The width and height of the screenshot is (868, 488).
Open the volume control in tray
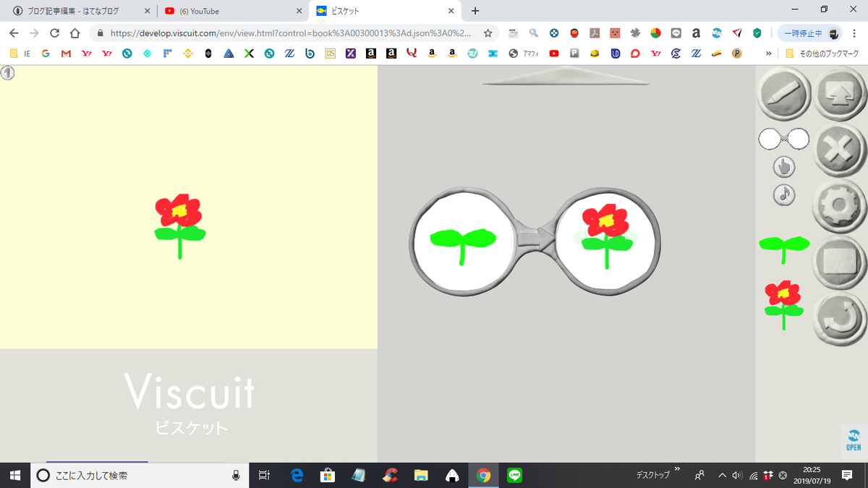[x=737, y=475]
